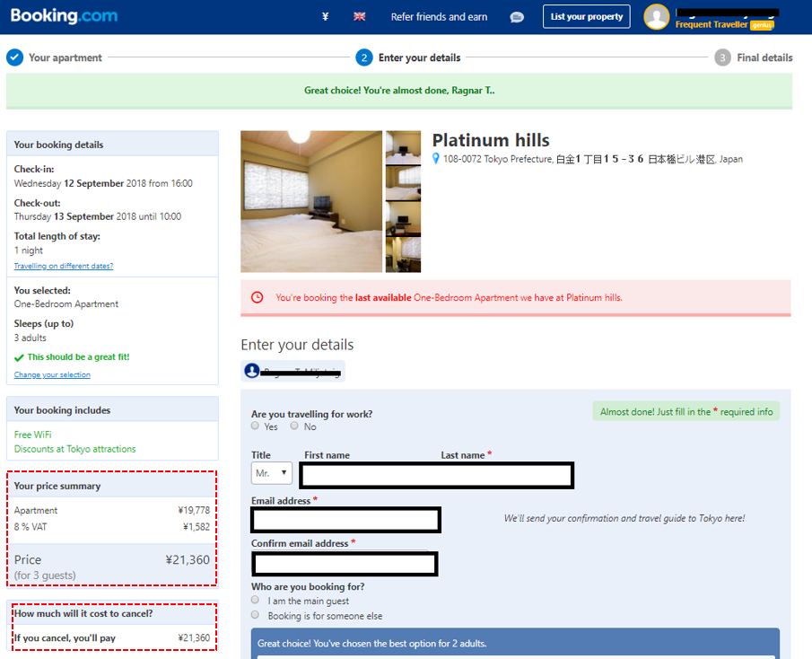Open the Platinum hills title

491,140
